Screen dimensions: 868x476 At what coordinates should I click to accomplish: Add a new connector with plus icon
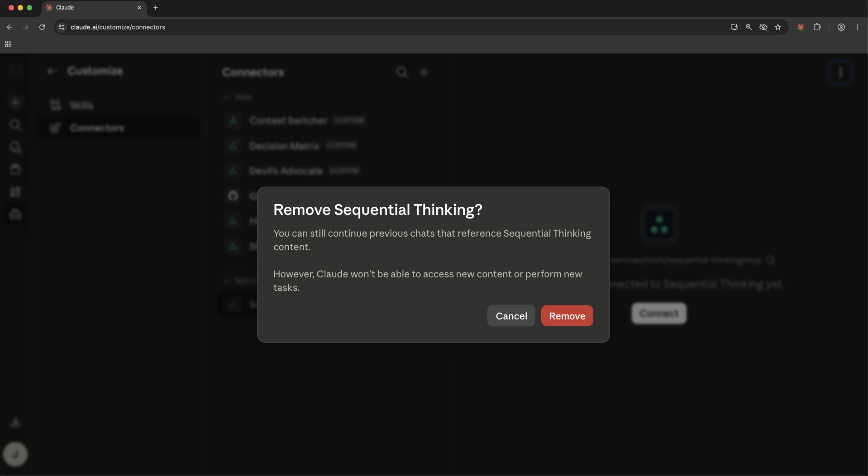(424, 72)
